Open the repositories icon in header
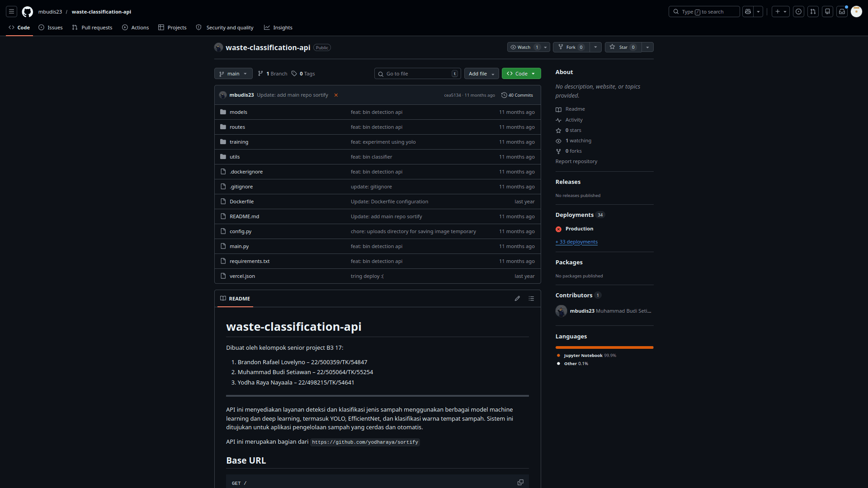 (828, 12)
